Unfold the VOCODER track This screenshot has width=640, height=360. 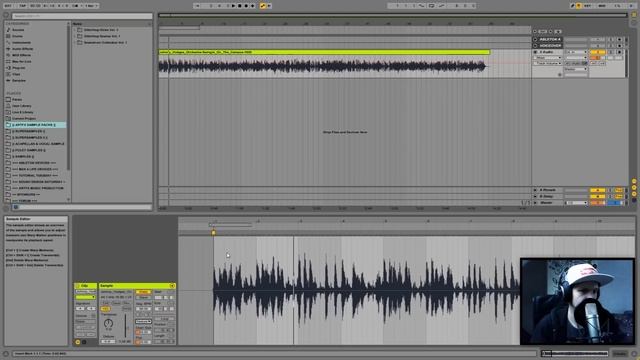pyautogui.click(x=536, y=46)
